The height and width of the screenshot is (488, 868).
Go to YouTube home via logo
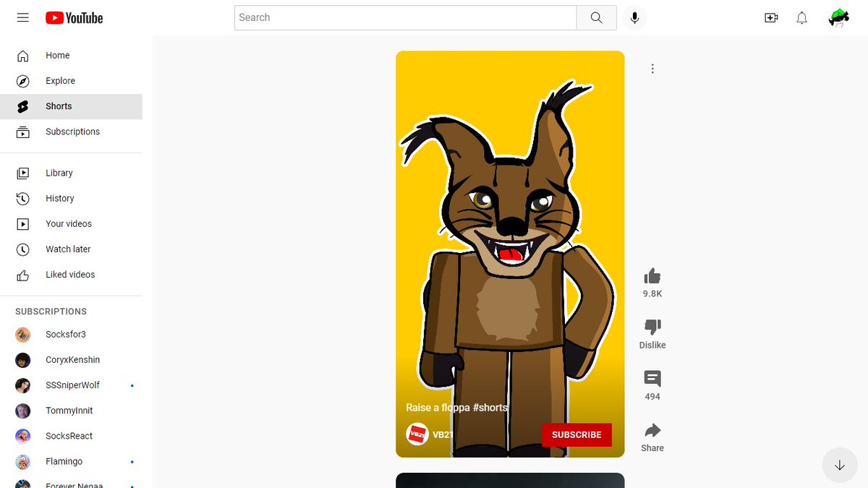pos(75,18)
